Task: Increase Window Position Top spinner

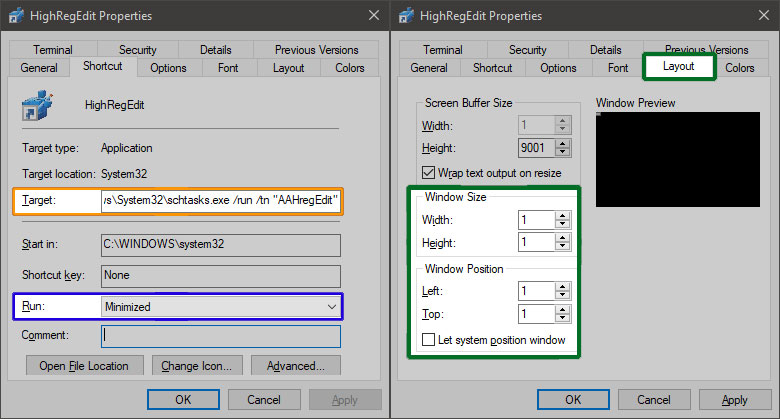Action: (x=563, y=310)
